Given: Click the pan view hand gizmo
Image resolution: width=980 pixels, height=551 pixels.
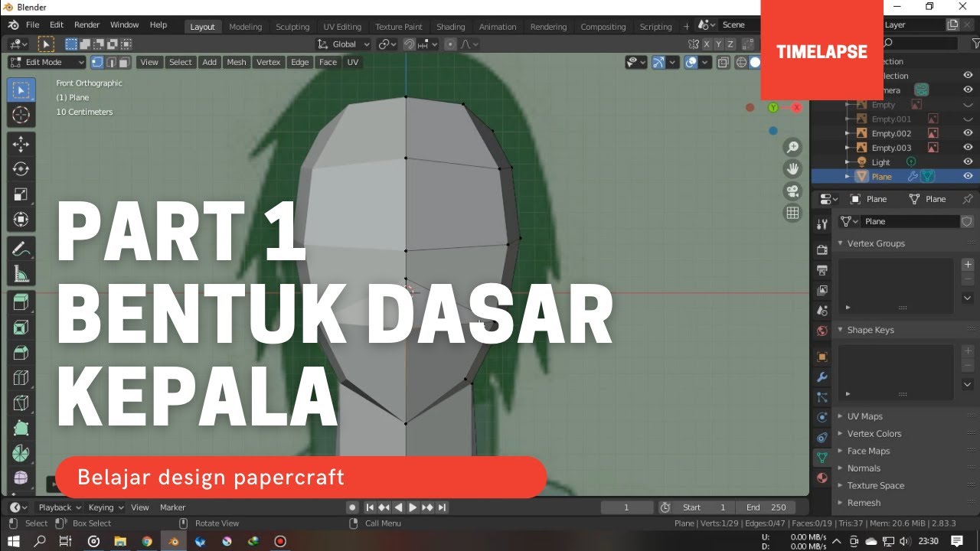Looking at the screenshot, I should (792, 168).
